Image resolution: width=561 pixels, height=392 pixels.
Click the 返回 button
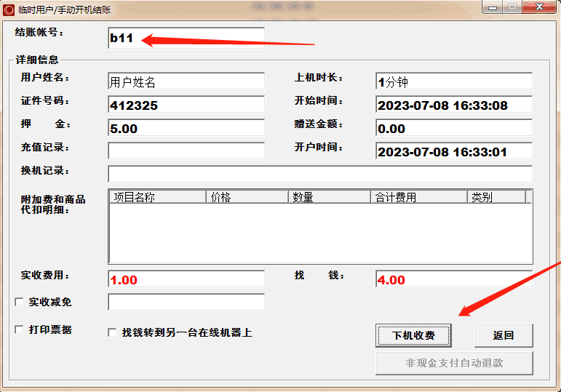point(504,335)
